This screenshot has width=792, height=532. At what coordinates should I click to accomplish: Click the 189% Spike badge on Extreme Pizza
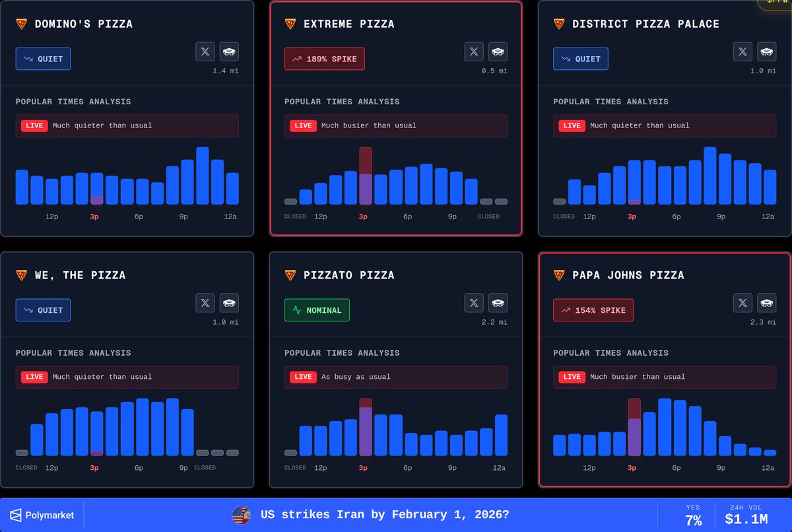(324, 59)
